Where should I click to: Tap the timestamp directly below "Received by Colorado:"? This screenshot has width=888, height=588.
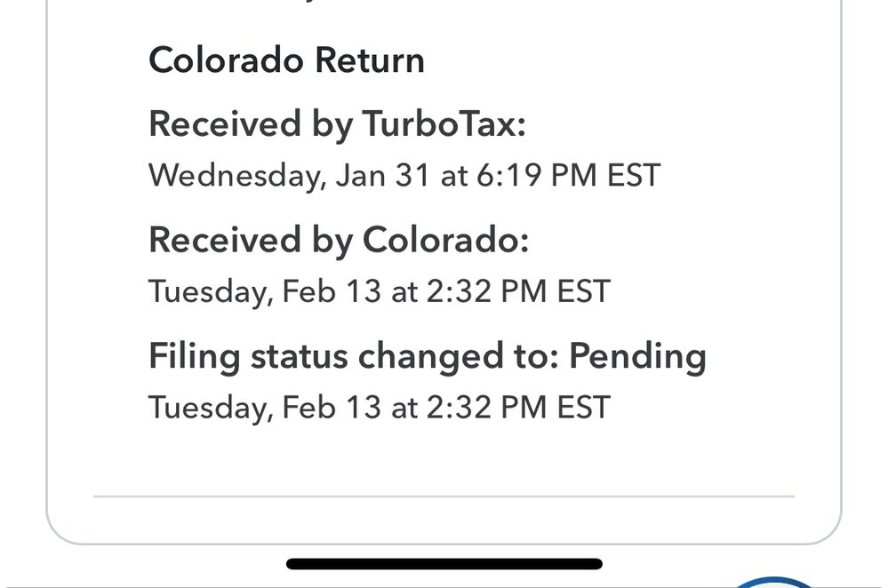(x=379, y=291)
